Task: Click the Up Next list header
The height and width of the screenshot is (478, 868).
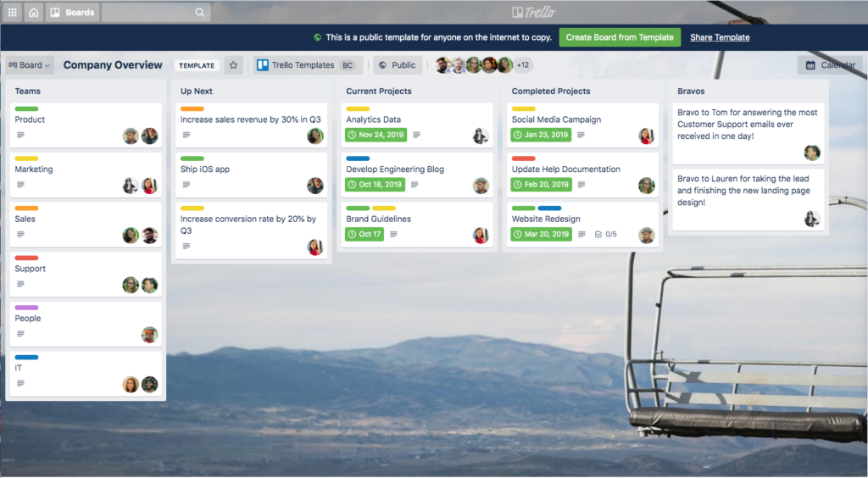Action: tap(197, 92)
